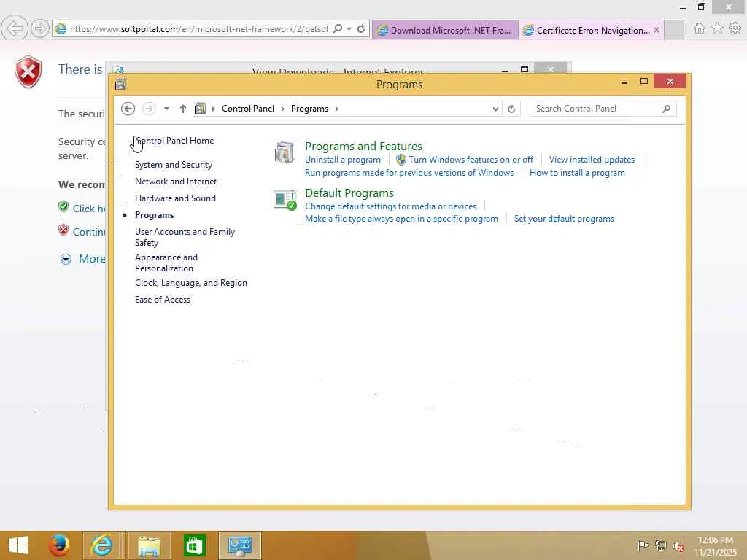Expand the root chevron before Control Panel breadcrumb
This screenshot has height=560, width=747.
pos(214,109)
